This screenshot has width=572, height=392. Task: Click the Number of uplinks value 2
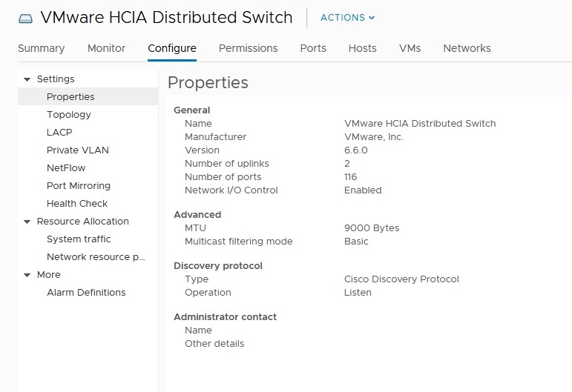(x=347, y=164)
